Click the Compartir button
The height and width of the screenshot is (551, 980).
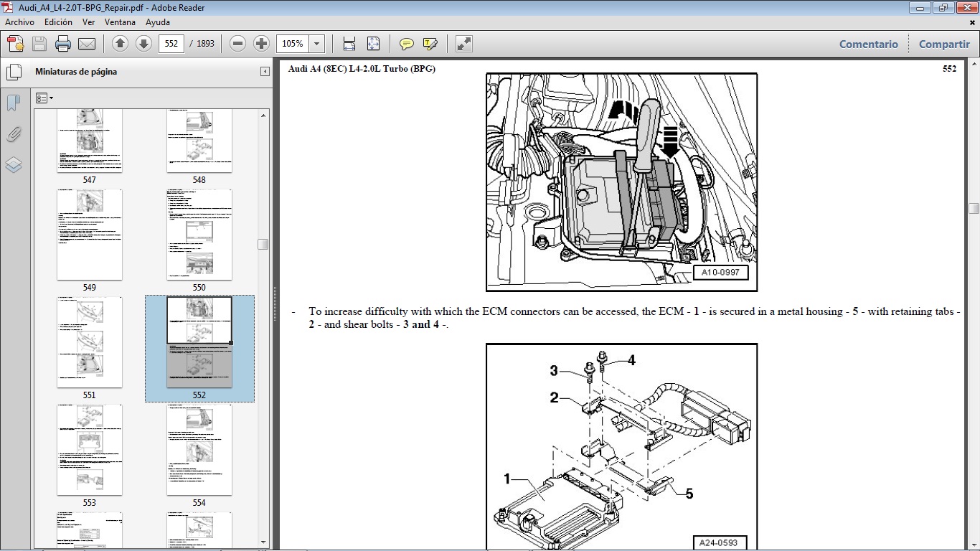(943, 44)
